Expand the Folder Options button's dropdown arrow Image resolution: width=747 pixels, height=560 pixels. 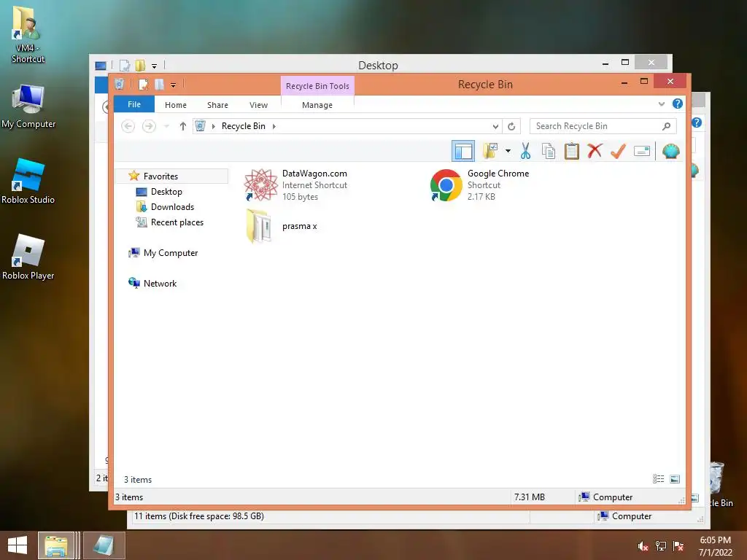pyautogui.click(x=508, y=152)
